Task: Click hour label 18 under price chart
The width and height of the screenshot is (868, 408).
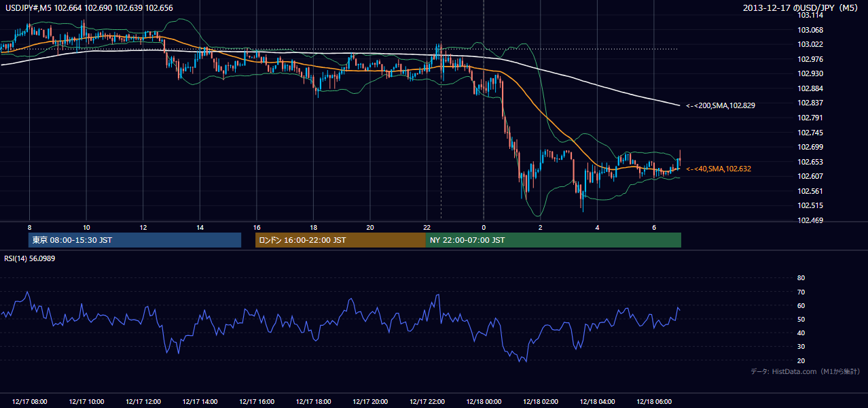Action: click(313, 227)
